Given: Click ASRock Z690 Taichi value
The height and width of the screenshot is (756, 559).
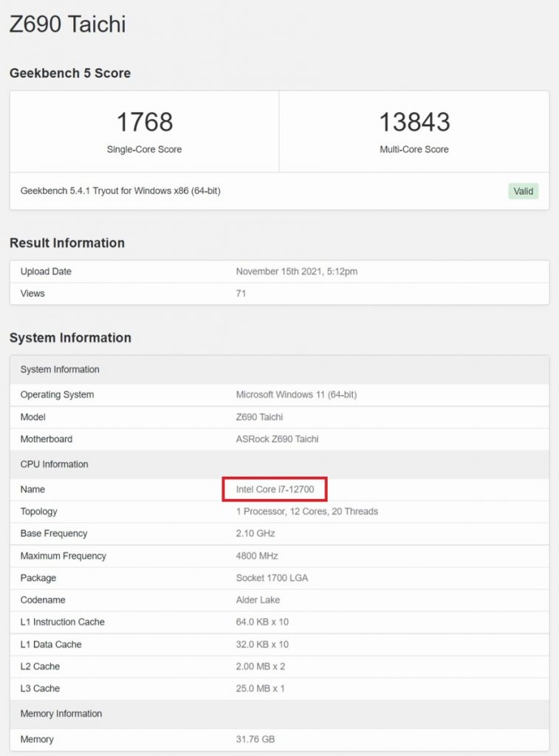Looking at the screenshot, I should point(277,439).
